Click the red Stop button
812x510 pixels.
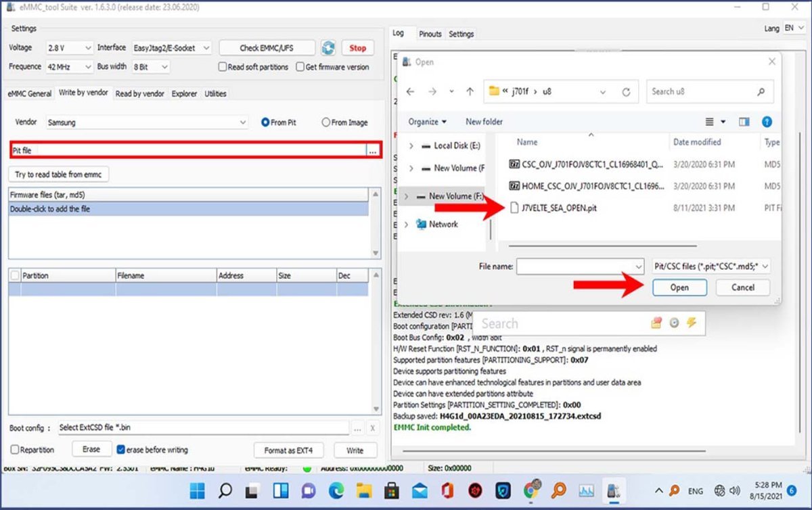pyautogui.click(x=357, y=48)
